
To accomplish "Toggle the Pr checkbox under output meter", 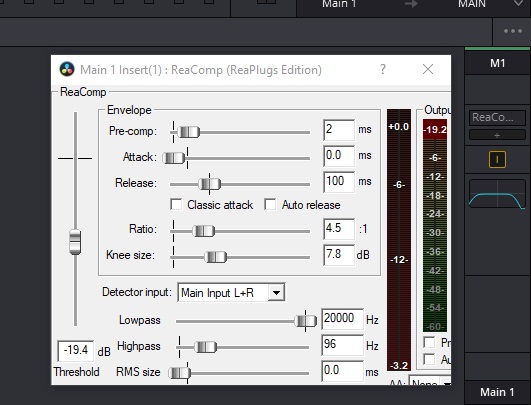I will click(429, 342).
